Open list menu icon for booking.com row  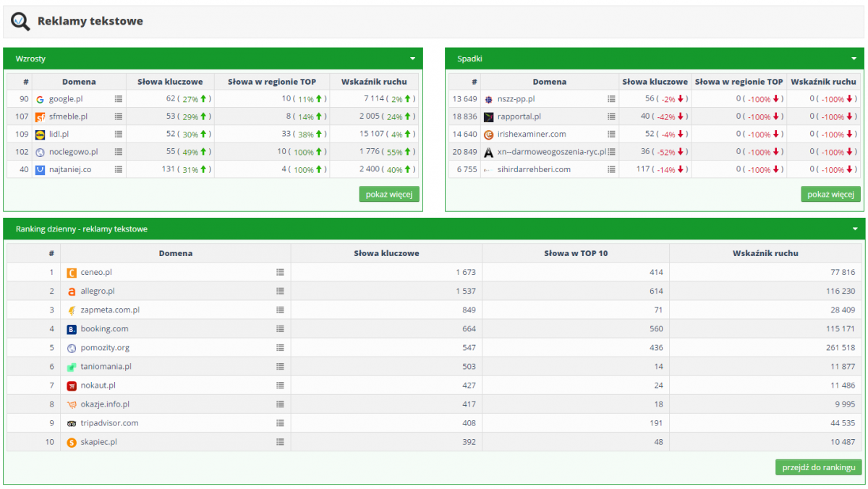tap(280, 328)
